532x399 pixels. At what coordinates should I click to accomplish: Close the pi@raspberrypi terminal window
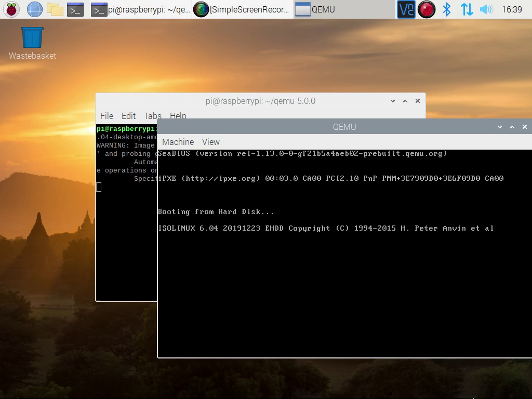pos(418,101)
